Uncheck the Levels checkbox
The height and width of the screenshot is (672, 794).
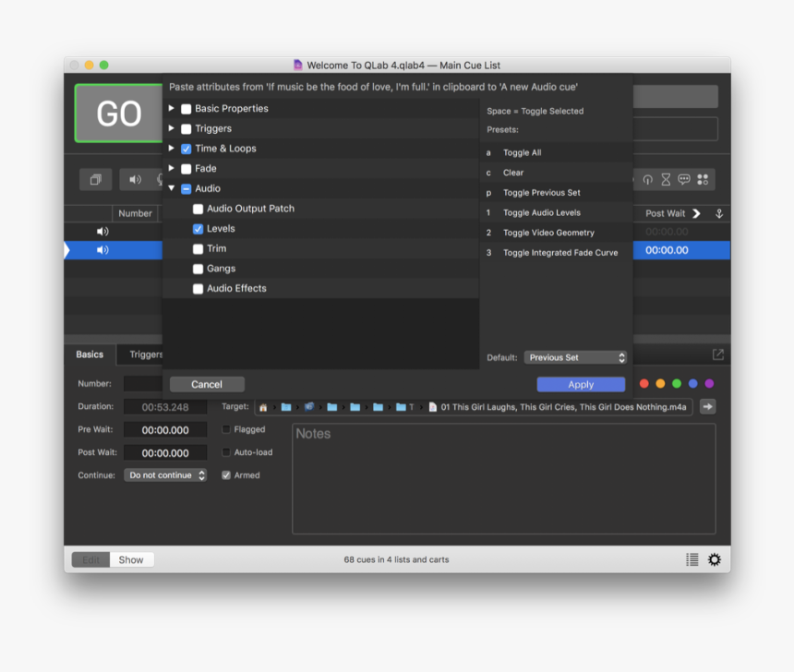pos(198,229)
